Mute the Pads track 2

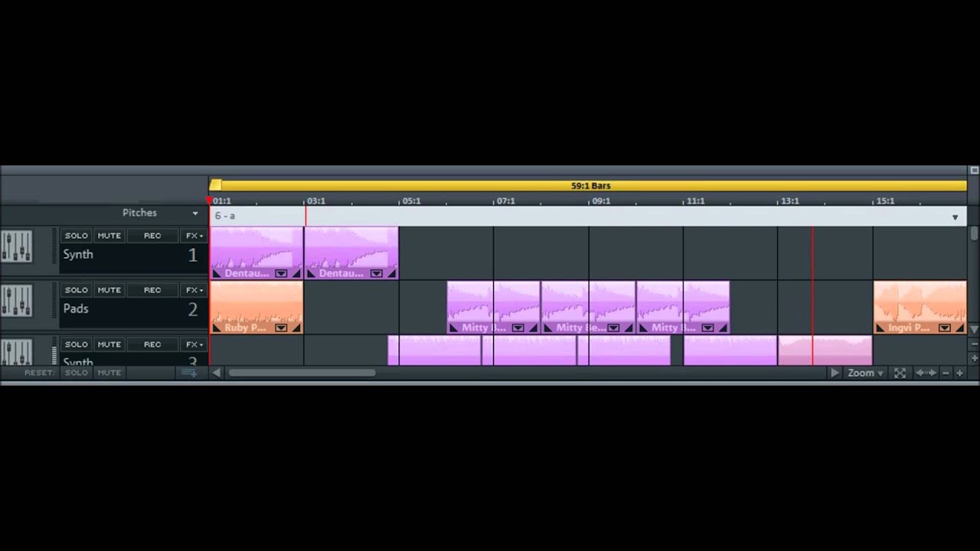click(109, 290)
